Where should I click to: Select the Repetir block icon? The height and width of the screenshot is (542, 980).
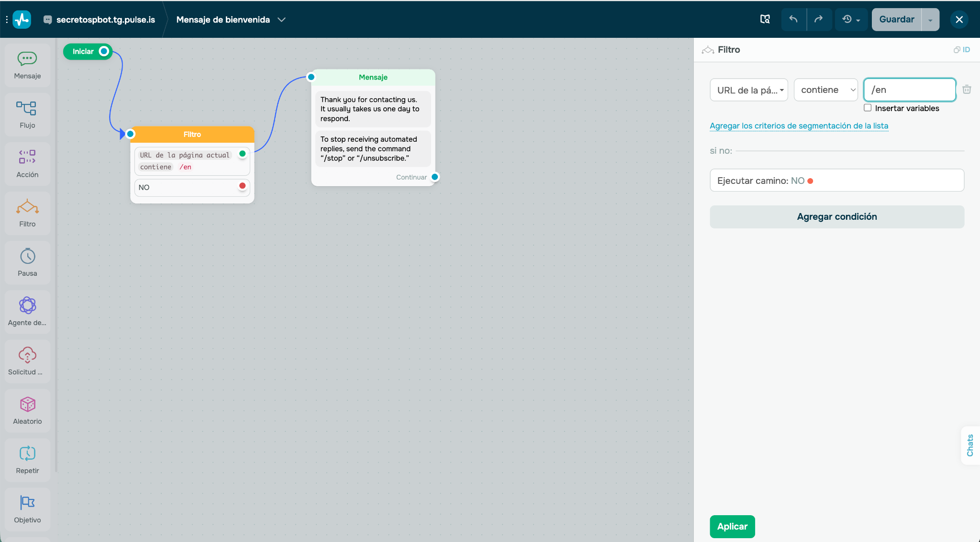[x=27, y=453]
